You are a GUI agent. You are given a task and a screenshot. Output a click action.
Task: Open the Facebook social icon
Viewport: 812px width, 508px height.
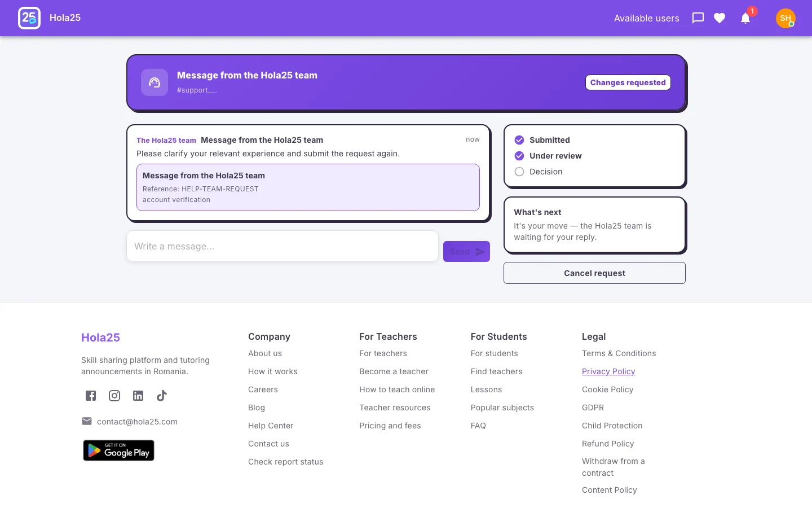pyautogui.click(x=91, y=396)
